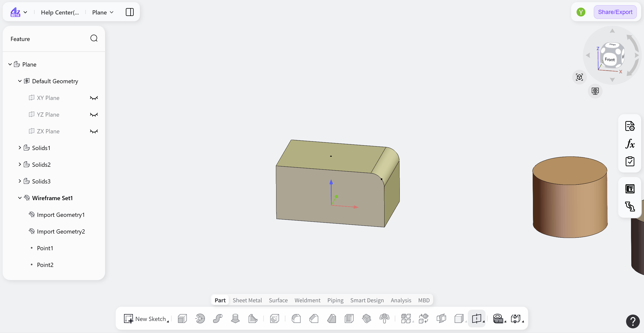
Task: Select the Rib tool icon
Action: coord(253,319)
